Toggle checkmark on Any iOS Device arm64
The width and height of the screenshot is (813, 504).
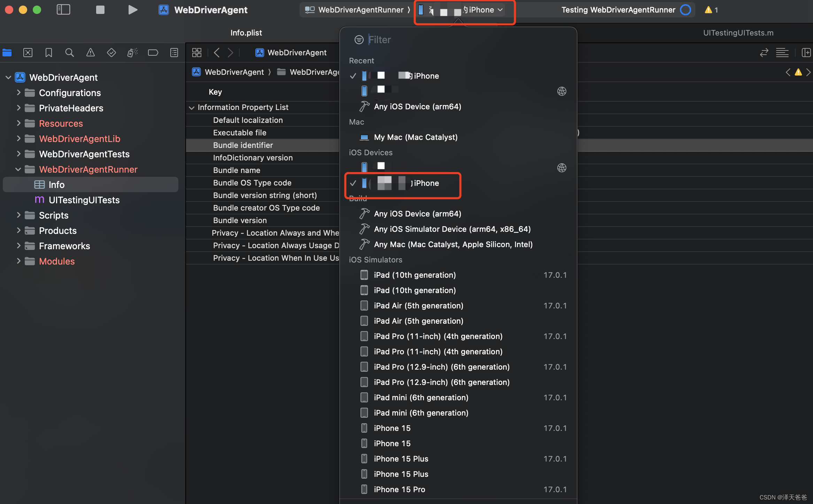tap(417, 213)
